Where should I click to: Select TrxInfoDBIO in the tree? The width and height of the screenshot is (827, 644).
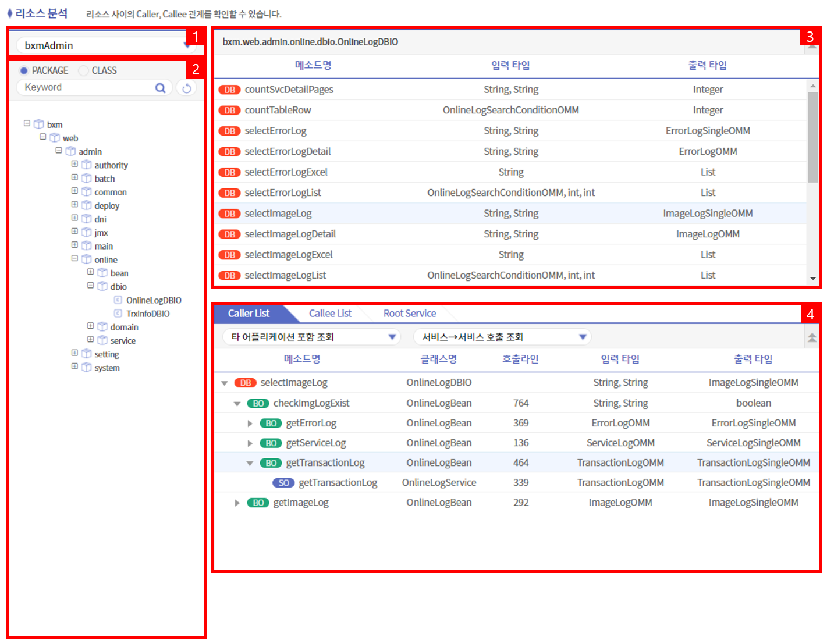coord(148,314)
